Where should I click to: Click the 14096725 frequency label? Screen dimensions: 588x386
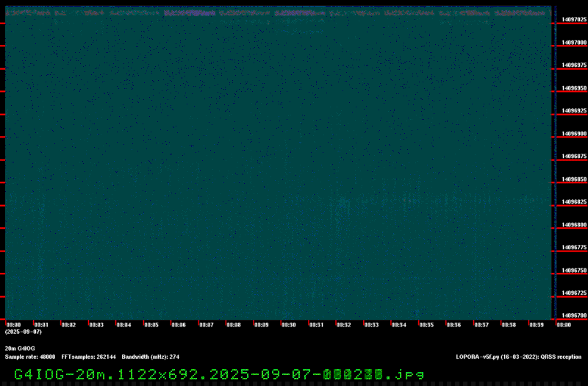pos(574,293)
